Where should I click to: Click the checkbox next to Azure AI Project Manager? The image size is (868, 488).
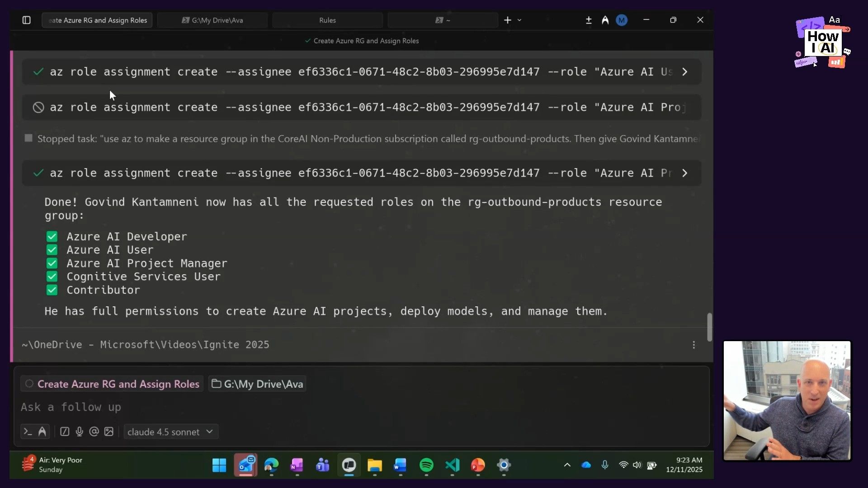52,263
